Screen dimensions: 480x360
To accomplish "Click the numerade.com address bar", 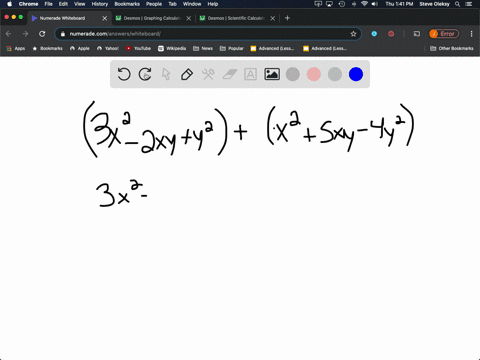I will (207, 34).
